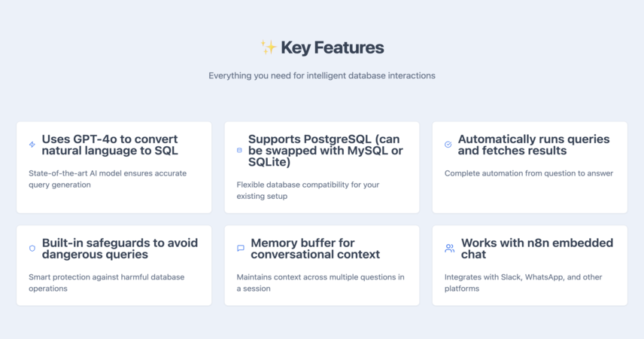Click 'Memory buffer for conversational context' title
The width and height of the screenshot is (644, 339).
coord(315,249)
